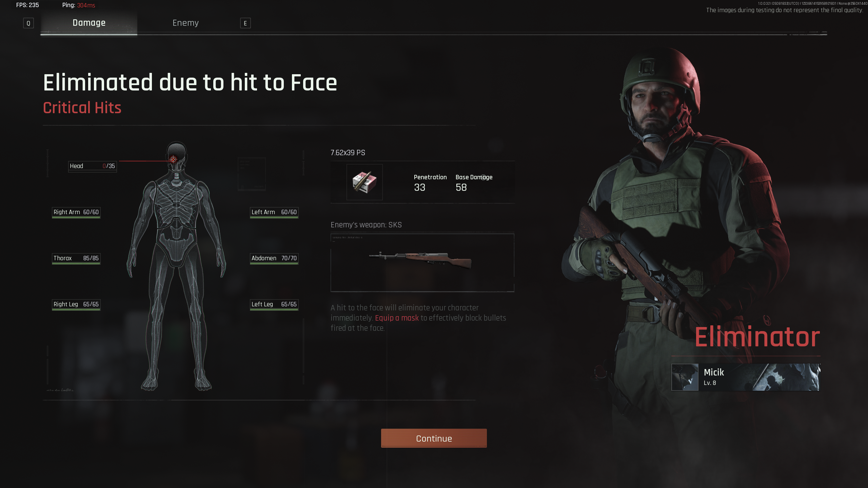Screen dimensions: 868x488
Task: Click the Right Leg 65/65 health label
Action: coord(76,305)
